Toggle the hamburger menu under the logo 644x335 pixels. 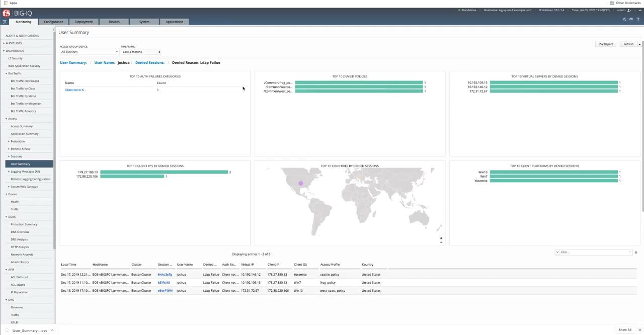[x=4, y=22]
